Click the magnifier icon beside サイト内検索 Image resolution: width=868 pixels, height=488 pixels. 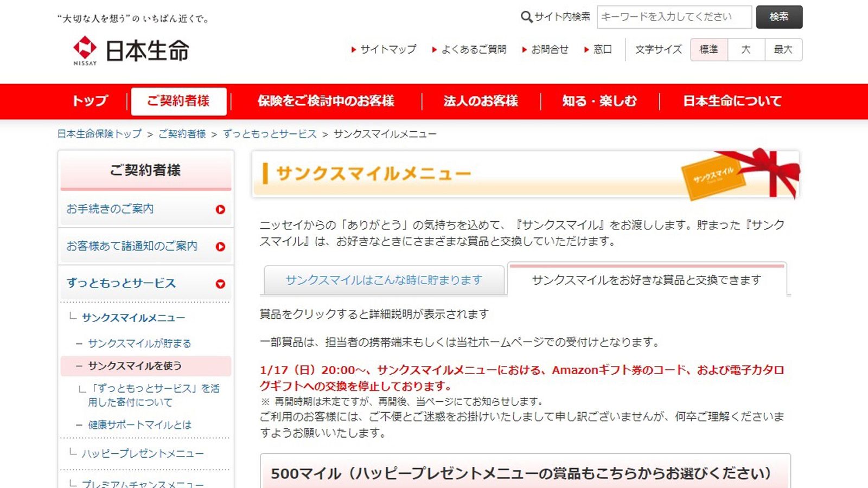526,17
